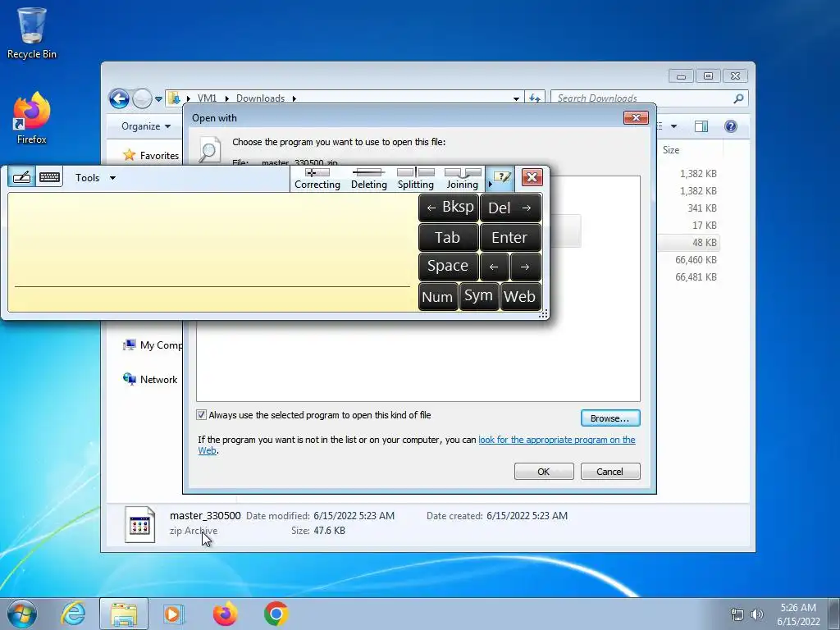Launch Internet Explorer from taskbar
The width and height of the screenshot is (840, 630).
click(x=73, y=614)
